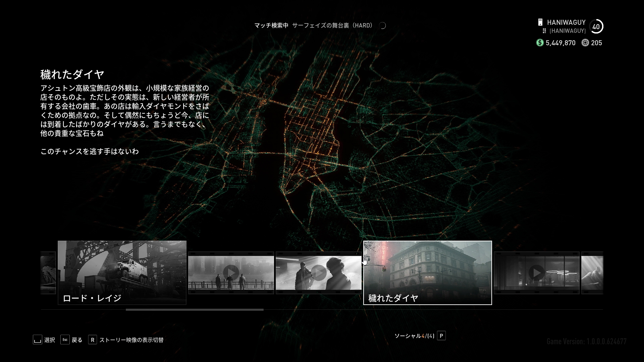Open the ソーシャル panel with P key

tap(441, 336)
